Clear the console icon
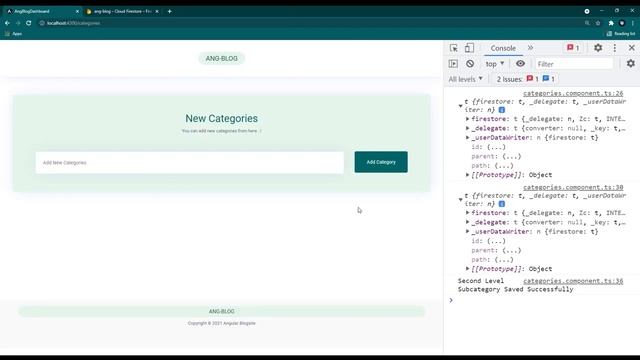Image resolution: width=640 pixels, height=360 pixels. (x=470, y=64)
